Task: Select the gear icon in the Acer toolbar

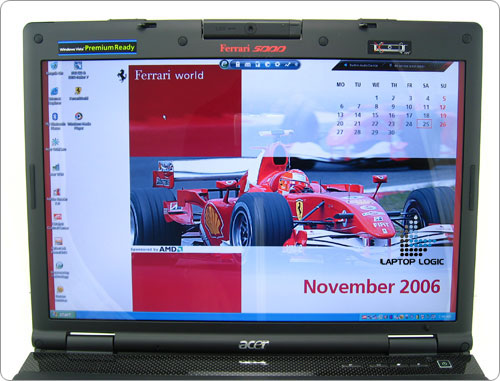Action: 277,65
